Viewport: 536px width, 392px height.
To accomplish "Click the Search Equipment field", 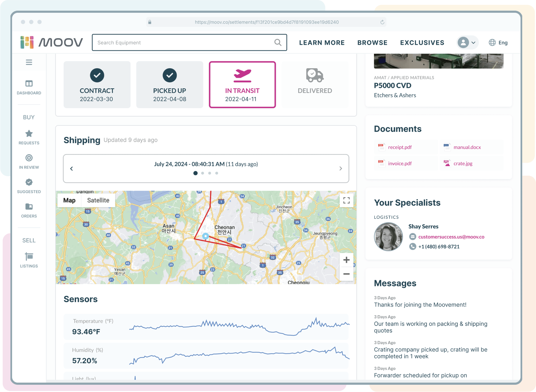I will pyautogui.click(x=189, y=42).
